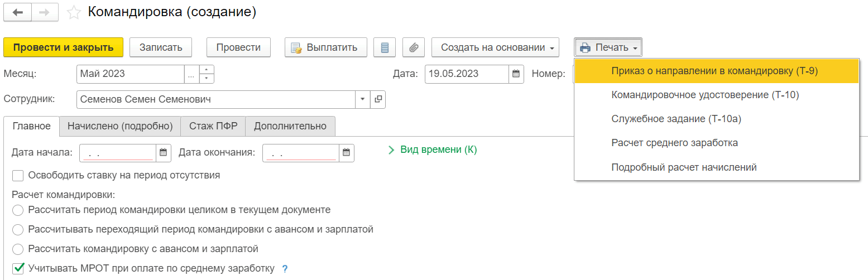868x280 pixels.
Task: Open calendar for the Дата field
Action: pyautogui.click(x=516, y=74)
